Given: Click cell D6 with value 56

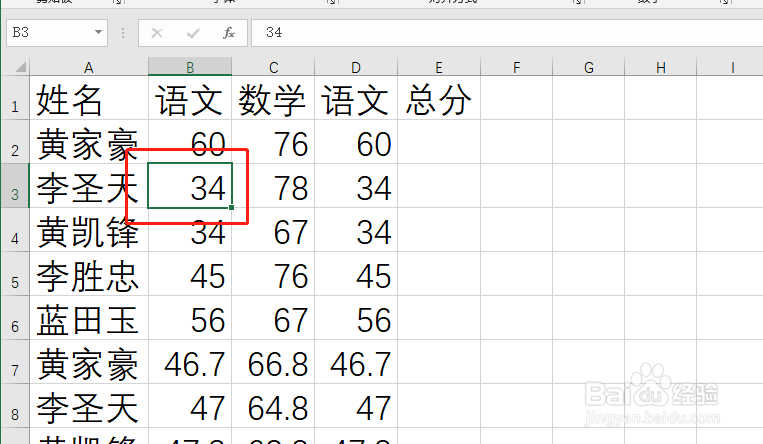Looking at the screenshot, I should (x=356, y=317).
